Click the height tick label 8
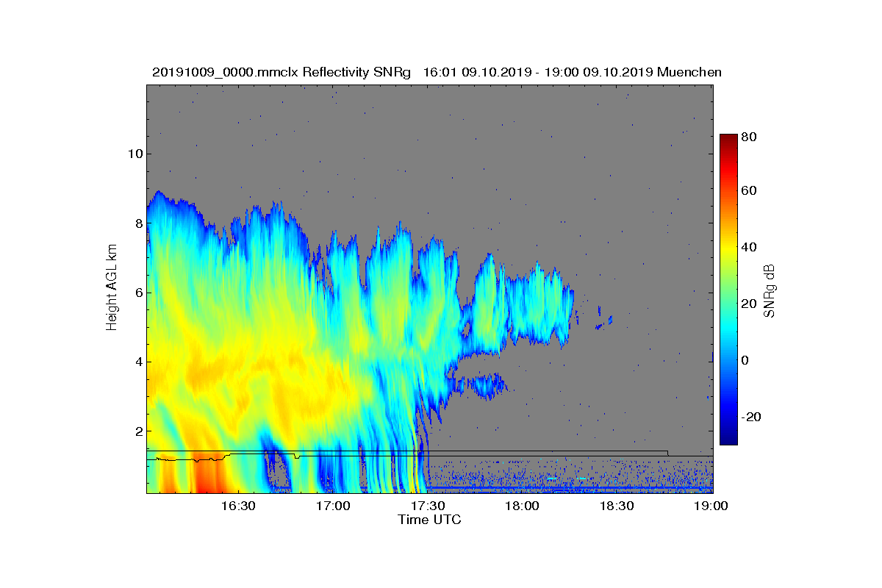The image size is (882, 588). click(138, 223)
